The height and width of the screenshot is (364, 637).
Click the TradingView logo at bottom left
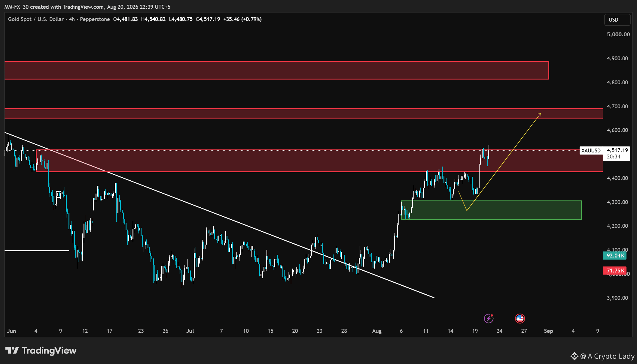pyautogui.click(x=41, y=350)
